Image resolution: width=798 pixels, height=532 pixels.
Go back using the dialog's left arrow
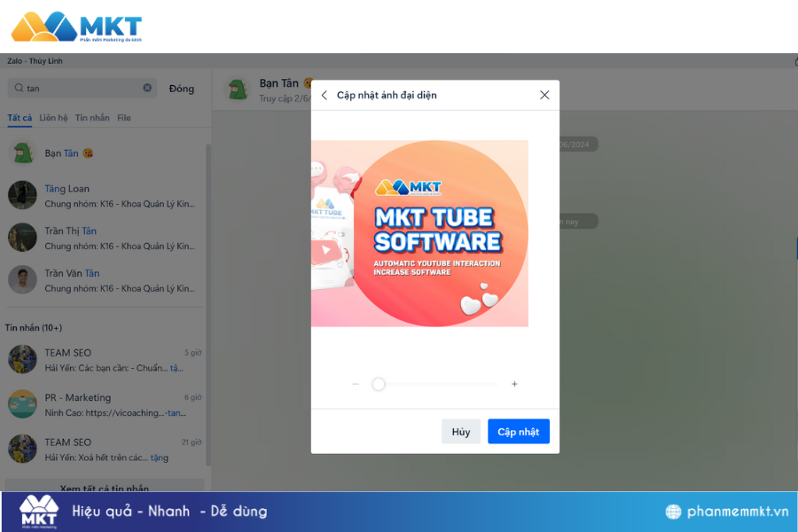click(x=325, y=95)
